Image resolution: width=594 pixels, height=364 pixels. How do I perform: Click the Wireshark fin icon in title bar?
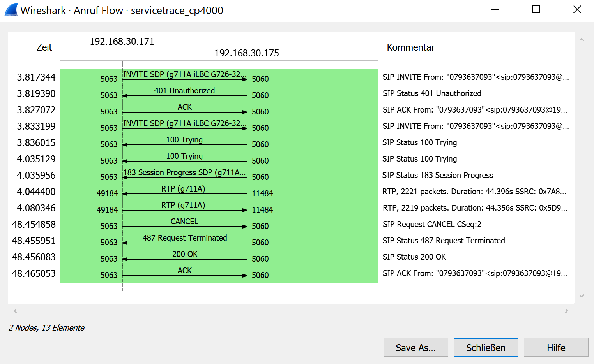(11, 10)
